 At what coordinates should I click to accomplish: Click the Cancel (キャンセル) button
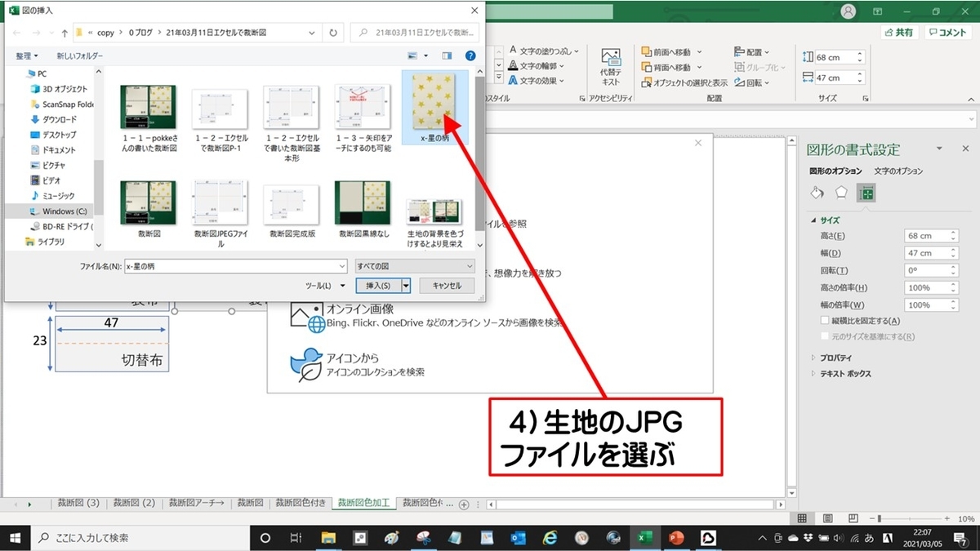tap(447, 286)
